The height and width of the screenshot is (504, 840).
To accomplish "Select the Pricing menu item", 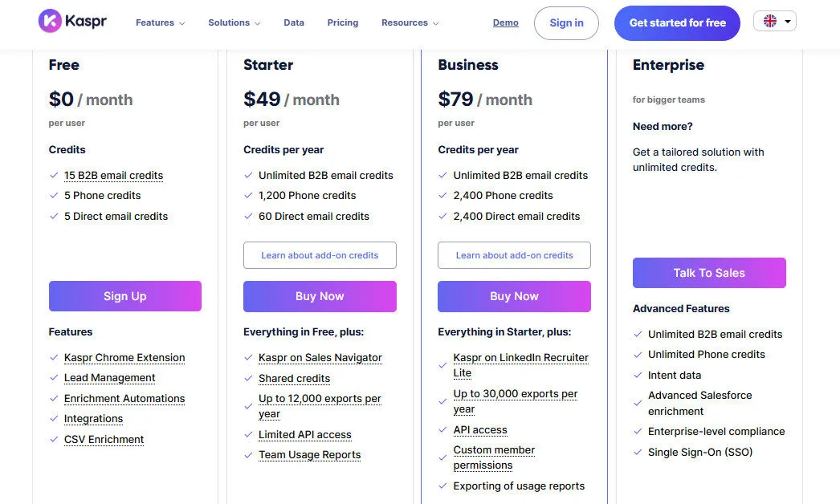I will (343, 23).
